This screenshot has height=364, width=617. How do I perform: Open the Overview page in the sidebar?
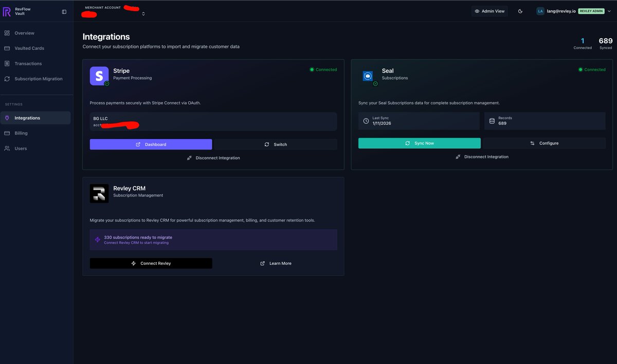(36, 33)
